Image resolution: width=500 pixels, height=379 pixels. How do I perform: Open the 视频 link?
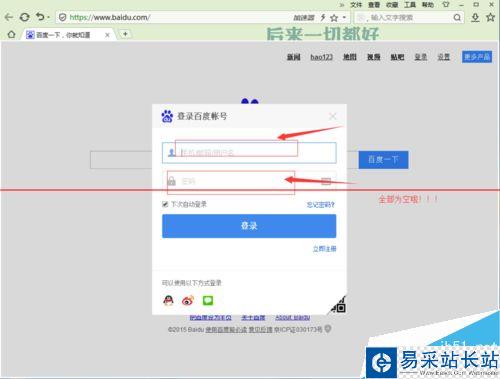pos(374,57)
